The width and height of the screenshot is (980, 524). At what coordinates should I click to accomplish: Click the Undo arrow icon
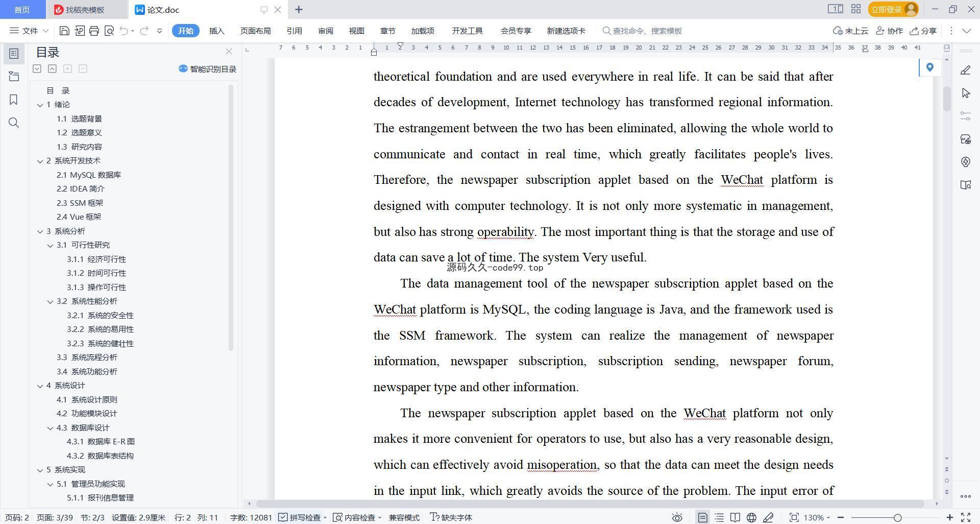coord(124,31)
